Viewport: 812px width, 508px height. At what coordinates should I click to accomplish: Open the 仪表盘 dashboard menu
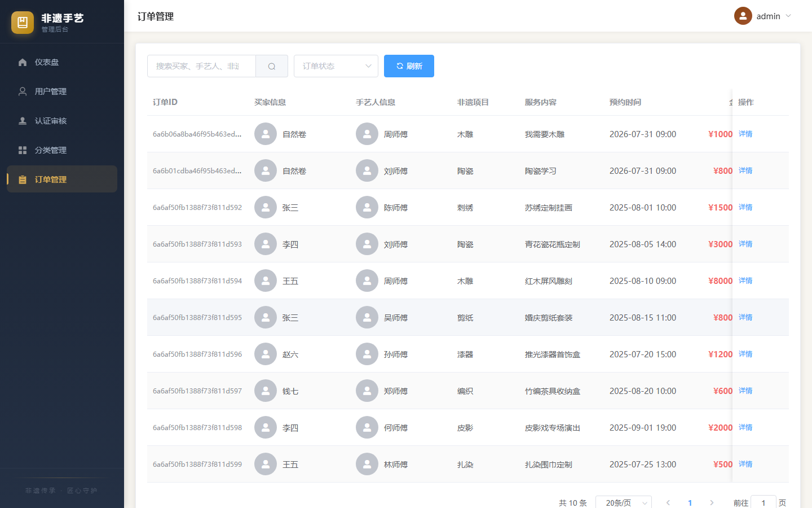pos(62,62)
